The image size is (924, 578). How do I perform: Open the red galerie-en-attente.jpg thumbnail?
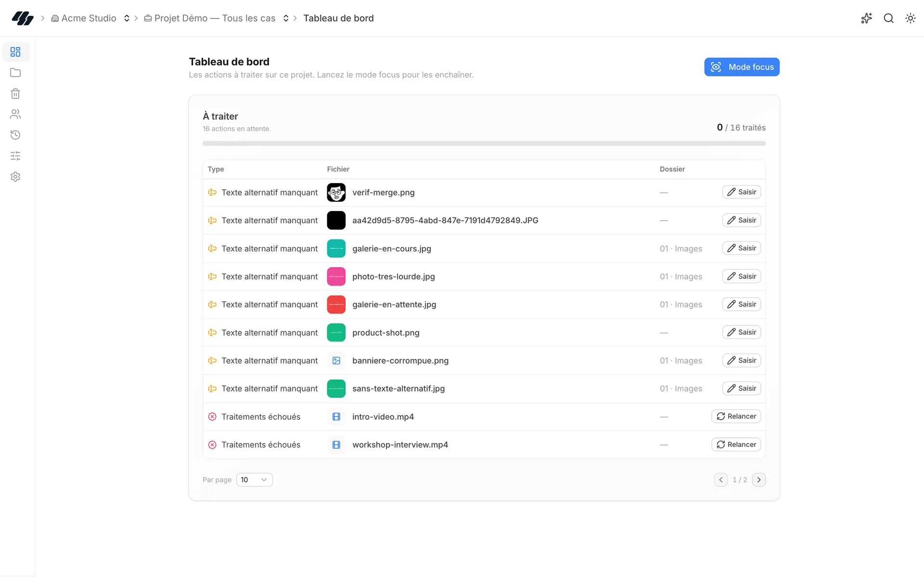336,304
